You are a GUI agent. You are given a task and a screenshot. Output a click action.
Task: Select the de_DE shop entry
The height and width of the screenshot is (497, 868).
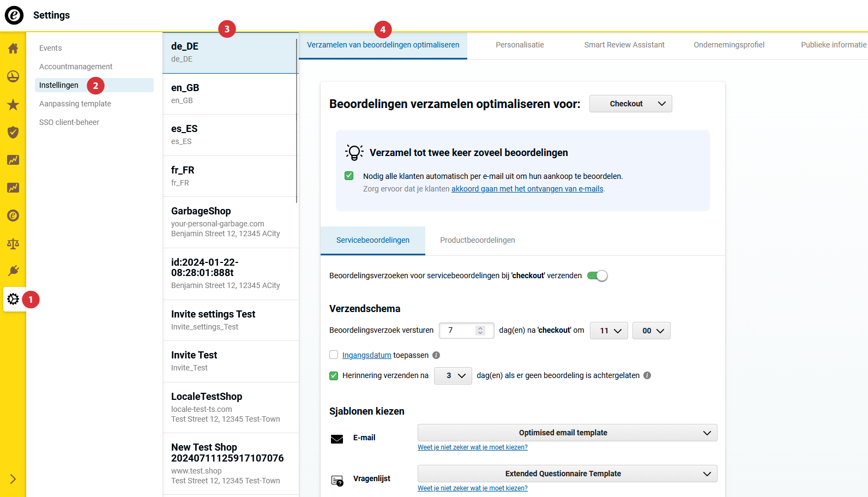230,53
